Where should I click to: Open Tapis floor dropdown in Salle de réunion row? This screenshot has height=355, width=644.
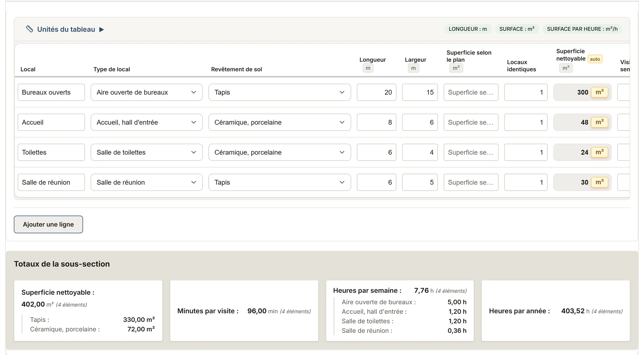pyautogui.click(x=279, y=182)
